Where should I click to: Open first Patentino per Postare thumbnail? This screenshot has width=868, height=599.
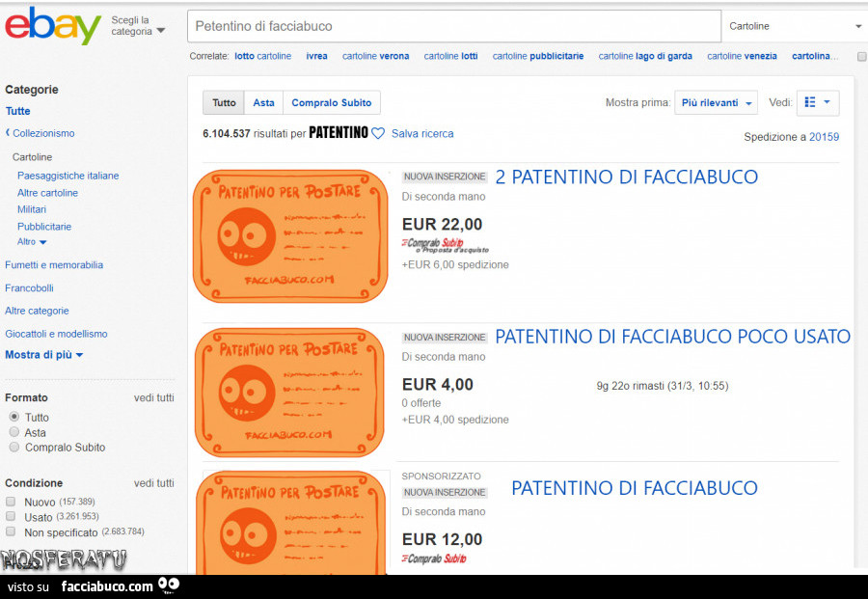pyautogui.click(x=289, y=236)
